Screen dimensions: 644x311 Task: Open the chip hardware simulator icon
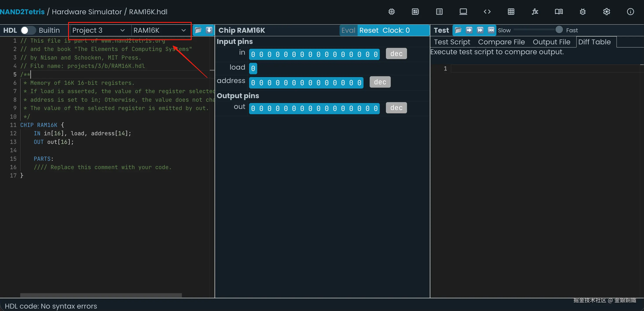(391, 12)
